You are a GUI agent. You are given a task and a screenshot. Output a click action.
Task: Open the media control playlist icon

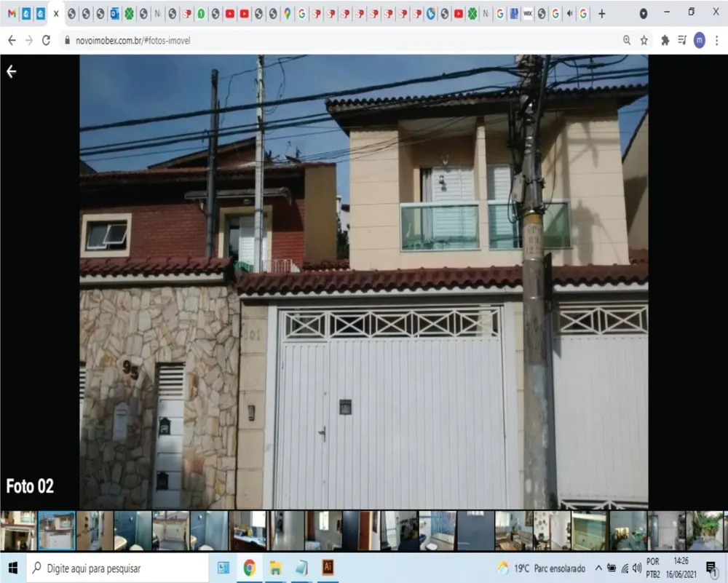point(682,40)
